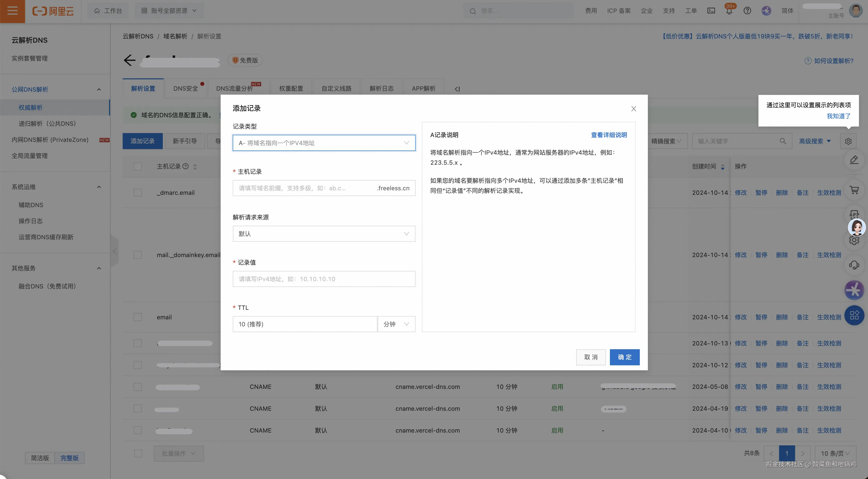Toggle select-all checkbox in table header
This screenshot has height=479, width=868.
click(137, 167)
